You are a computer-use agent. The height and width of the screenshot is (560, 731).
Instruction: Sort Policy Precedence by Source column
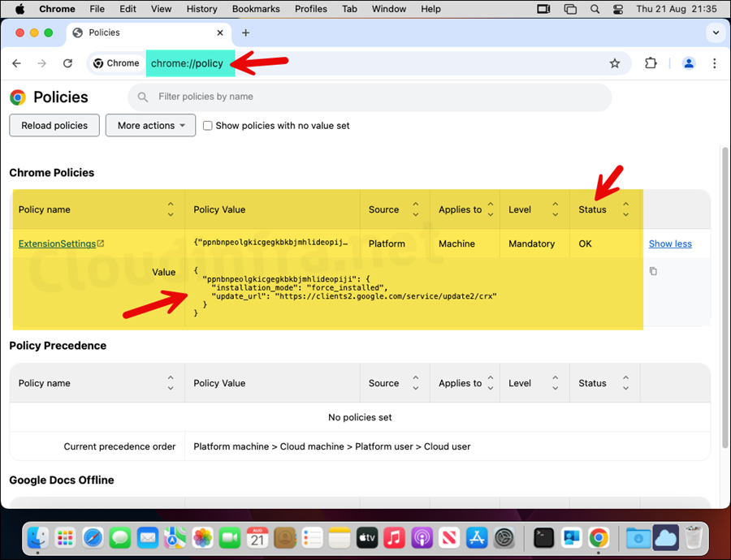point(415,383)
